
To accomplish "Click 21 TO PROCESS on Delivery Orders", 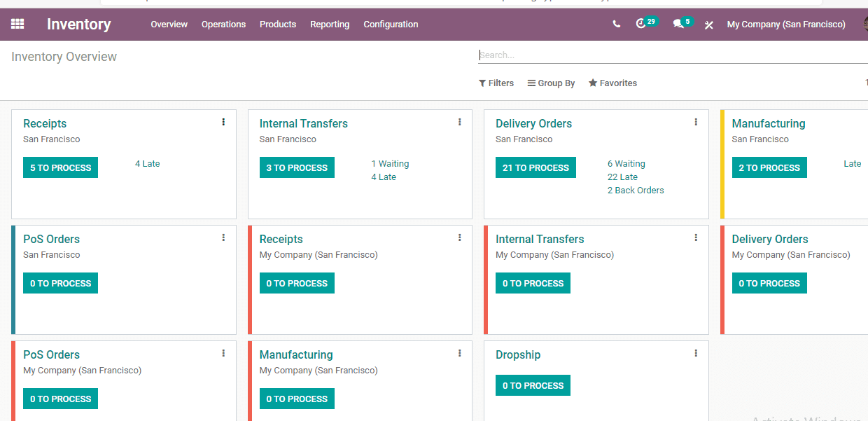I will point(535,167).
